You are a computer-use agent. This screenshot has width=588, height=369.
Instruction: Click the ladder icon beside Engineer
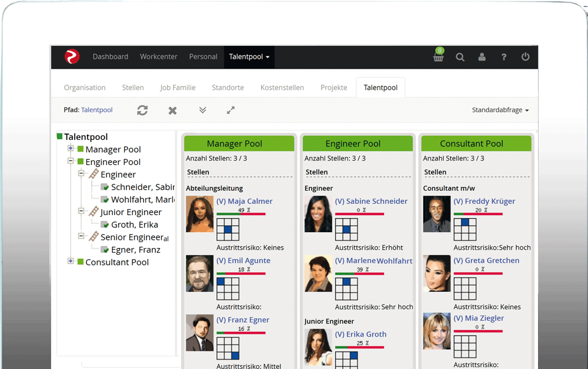pos(93,174)
